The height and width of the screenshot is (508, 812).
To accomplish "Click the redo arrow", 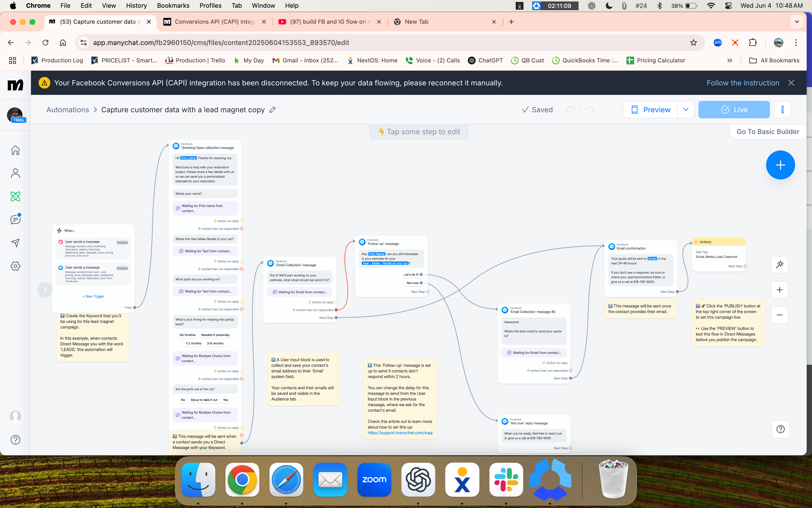I will 591,110.
